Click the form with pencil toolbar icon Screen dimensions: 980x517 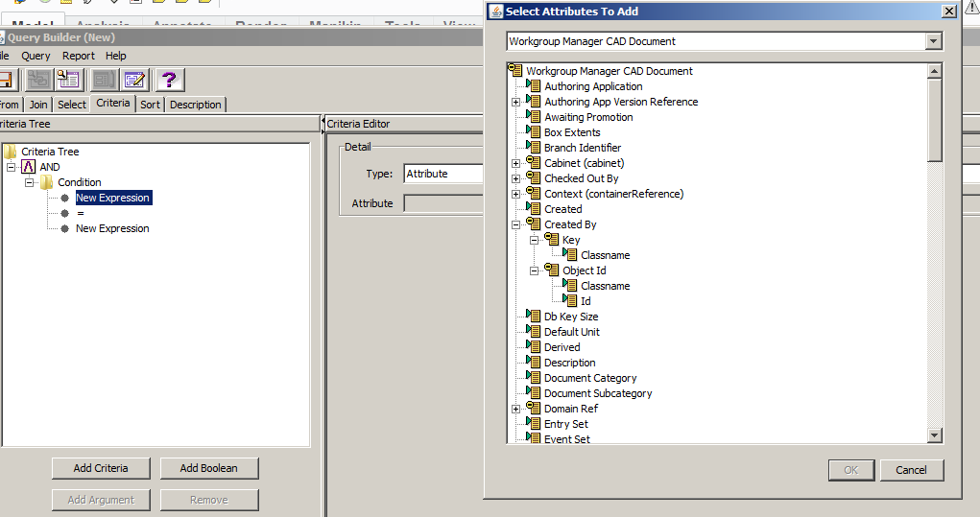(x=135, y=80)
